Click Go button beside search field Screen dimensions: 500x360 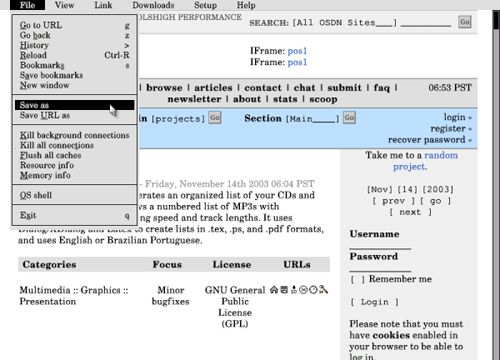(x=465, y=22)
